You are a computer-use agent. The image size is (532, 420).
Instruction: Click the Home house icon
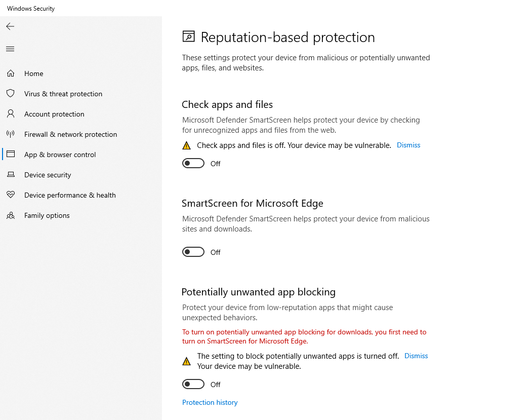point(11,73)
